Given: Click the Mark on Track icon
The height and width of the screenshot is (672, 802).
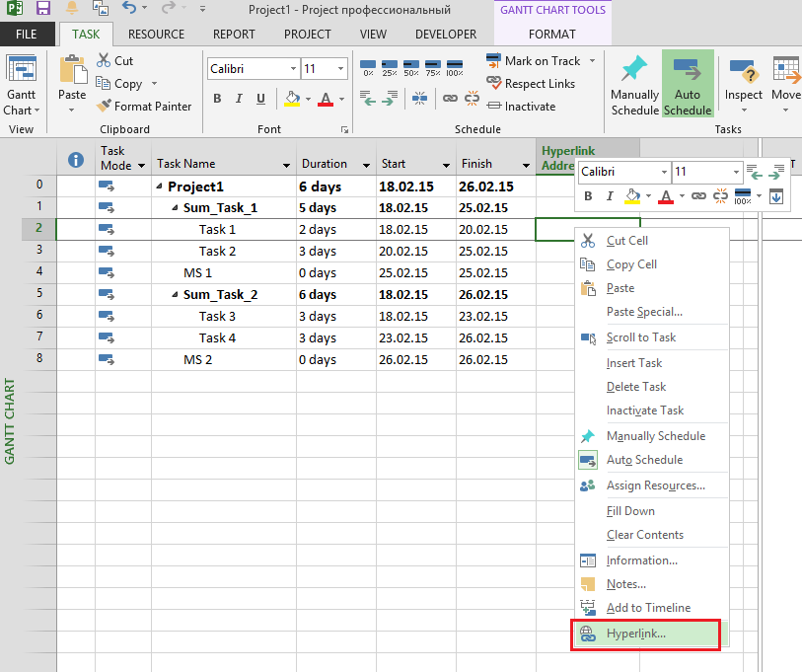Looking at the screenshot, I should pyautogui.click(x=493, y=60).
